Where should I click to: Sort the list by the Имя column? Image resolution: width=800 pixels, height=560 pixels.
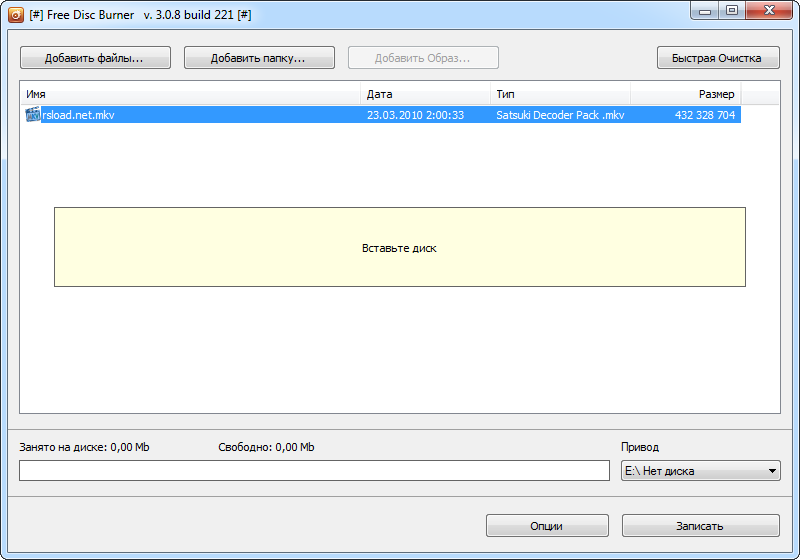pyautogui.click(x=190, y=94)
